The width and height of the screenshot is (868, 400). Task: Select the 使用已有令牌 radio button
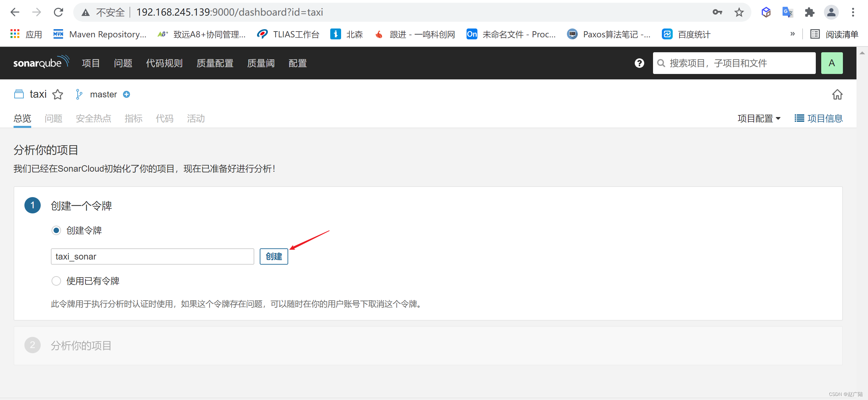pos(56,281)
